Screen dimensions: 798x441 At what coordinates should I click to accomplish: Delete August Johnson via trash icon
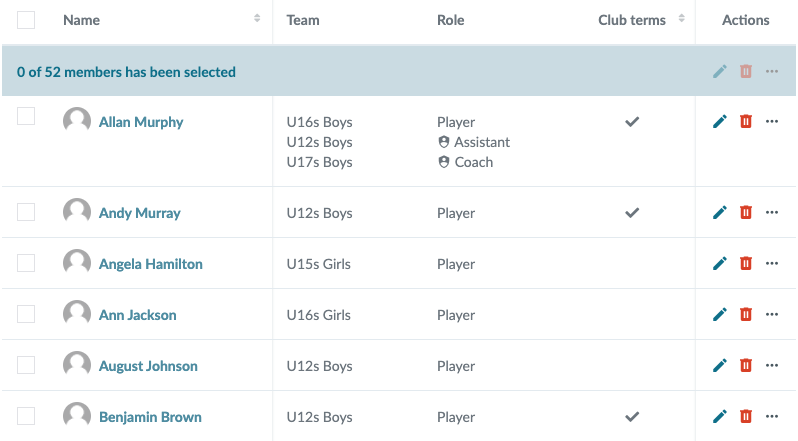(x=746, y=365)
